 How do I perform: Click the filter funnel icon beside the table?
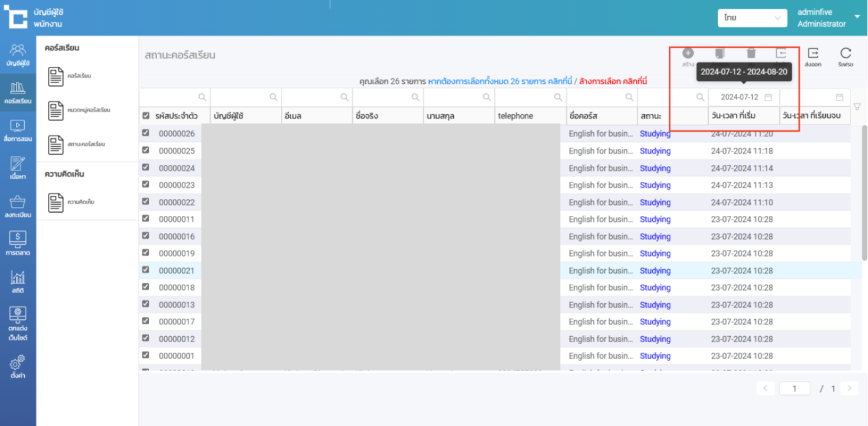pyautogui.click(x=857, y=107)
